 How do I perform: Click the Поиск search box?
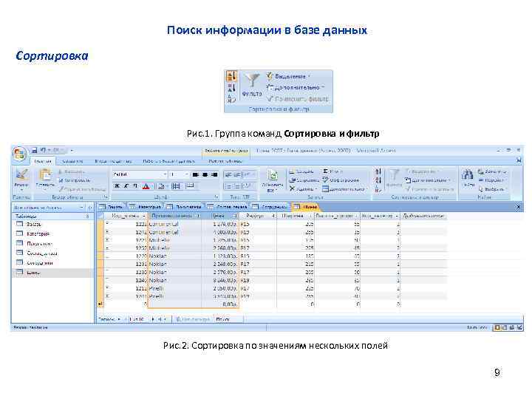click(228, 319)
